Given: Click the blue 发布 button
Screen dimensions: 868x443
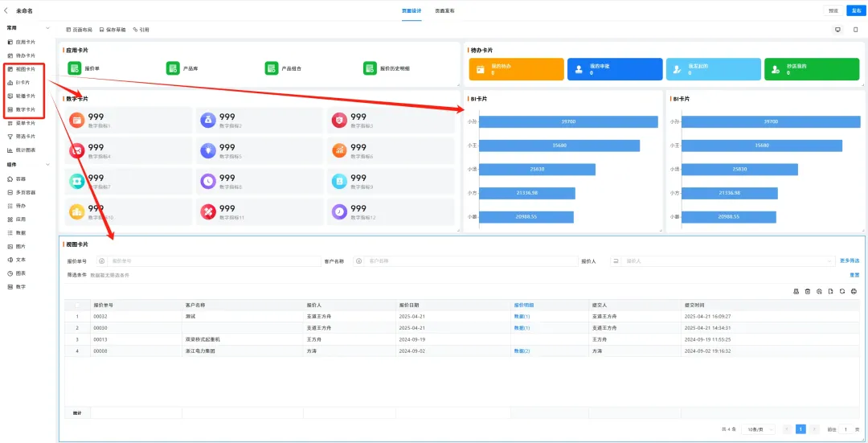Looking at the screenshot, I should 855,10.
